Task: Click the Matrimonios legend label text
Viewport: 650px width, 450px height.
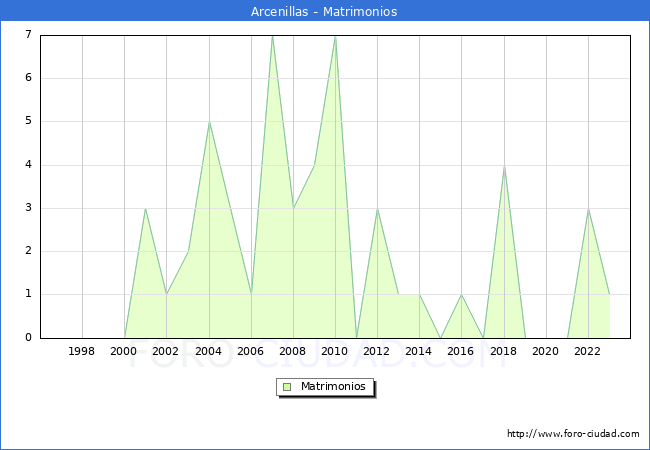Action: 332,387
